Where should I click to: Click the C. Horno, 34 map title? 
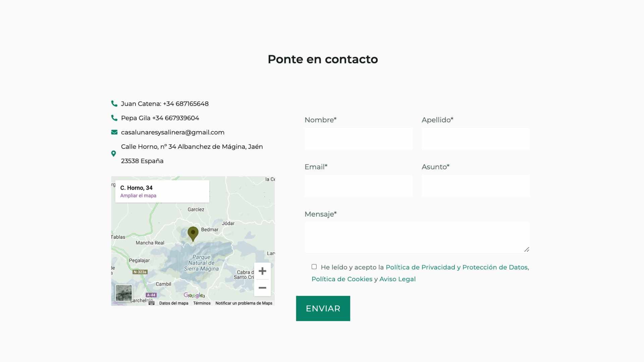[137, 188]
